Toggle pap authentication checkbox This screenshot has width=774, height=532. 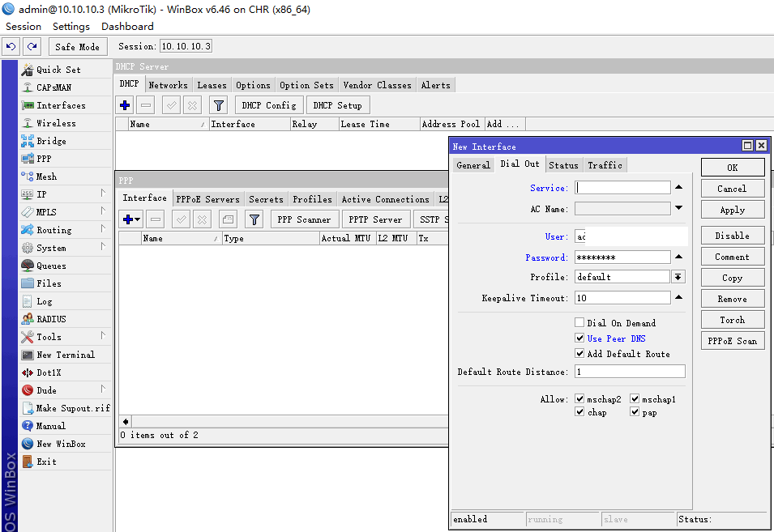pos(635,411)
